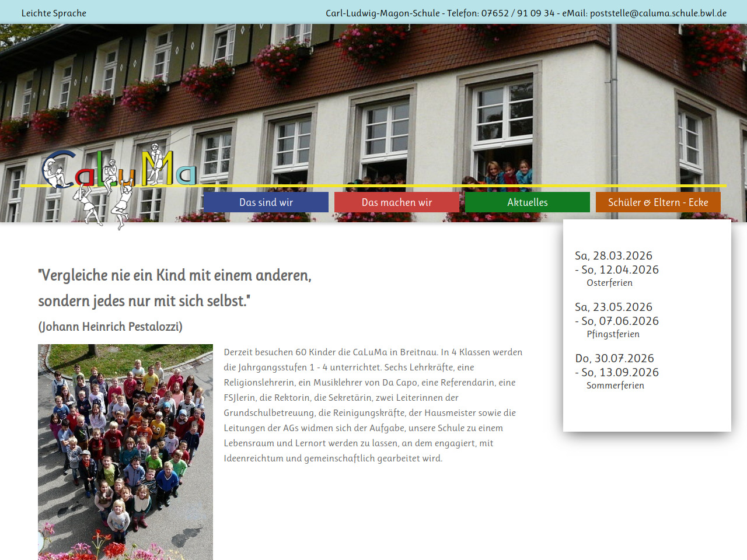Switch to Leichte Sprache
The image size is (747, 560).
tap(54, 13)
